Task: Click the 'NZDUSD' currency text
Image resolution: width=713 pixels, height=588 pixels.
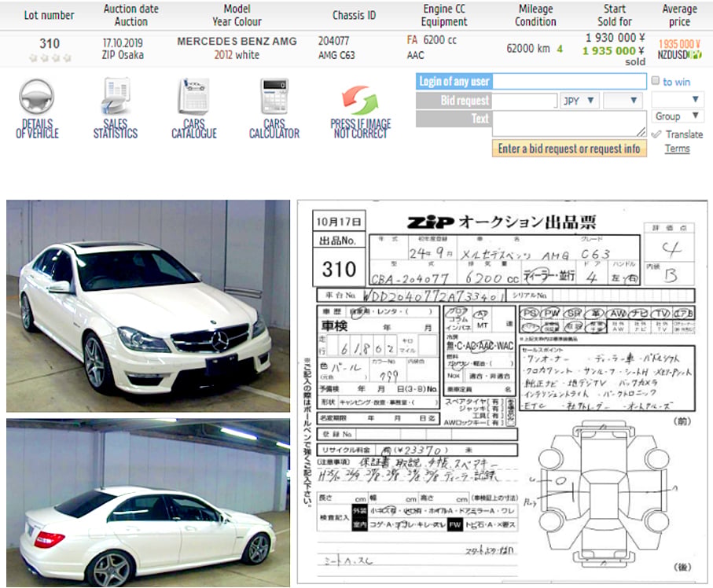Action: tap(673, 55)
